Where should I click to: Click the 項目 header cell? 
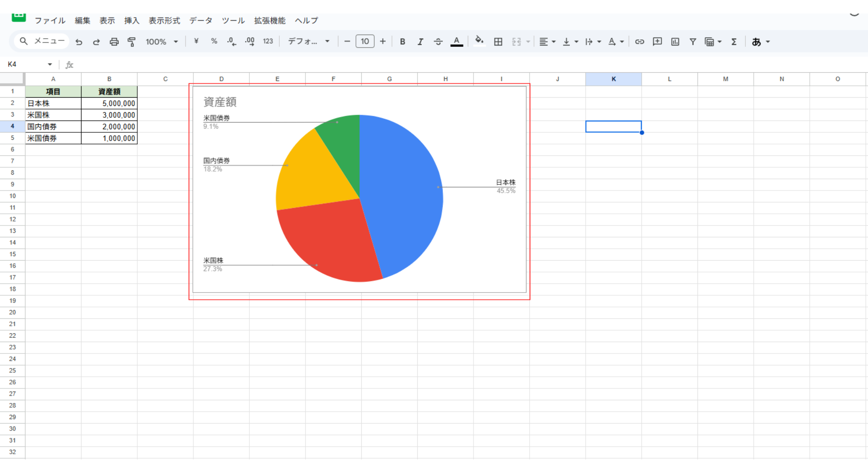tap(53, 92)
